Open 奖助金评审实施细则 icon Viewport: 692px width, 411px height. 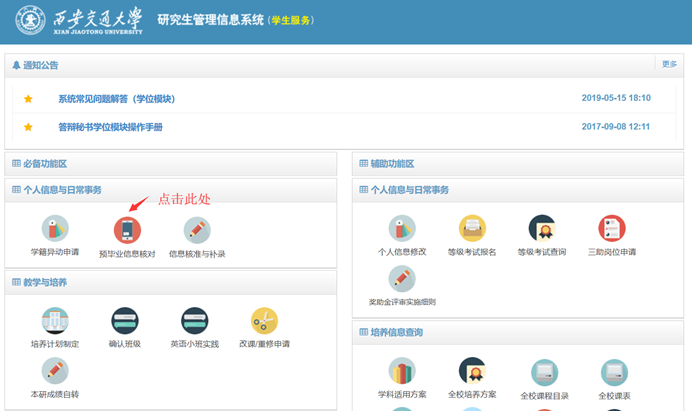pos(402,279)
